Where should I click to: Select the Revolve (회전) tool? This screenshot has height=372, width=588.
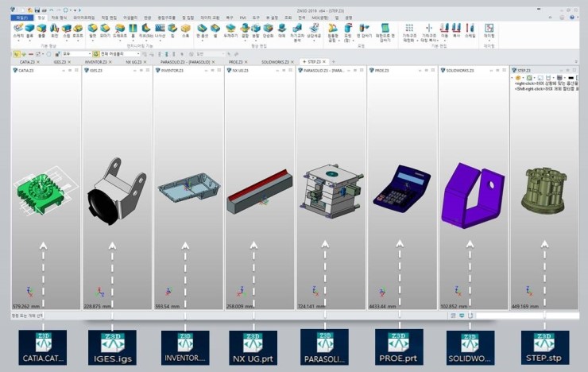(54, 31)
